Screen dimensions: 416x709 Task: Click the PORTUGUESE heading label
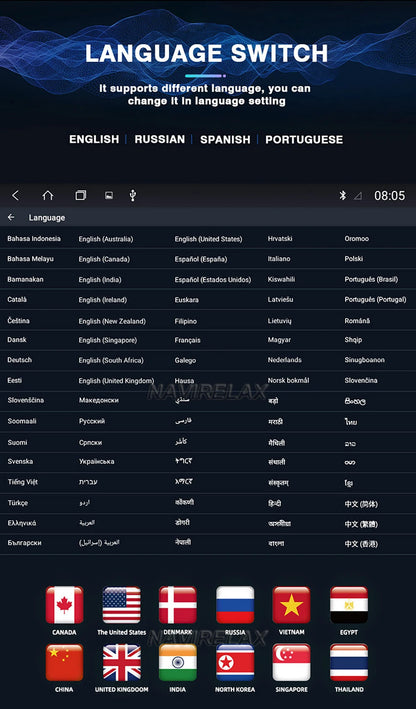304,139
